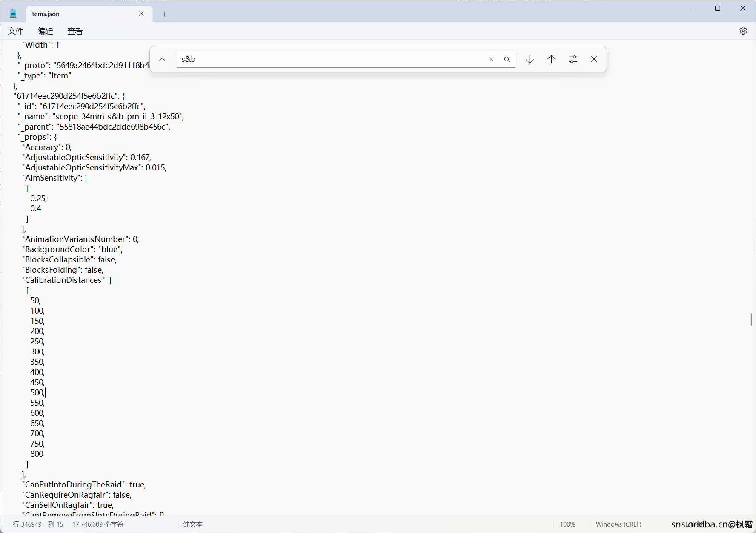The height and width of the screenshot is (533, 756).
Task: Close the items.json tab
Action: [x=141, y=14]
